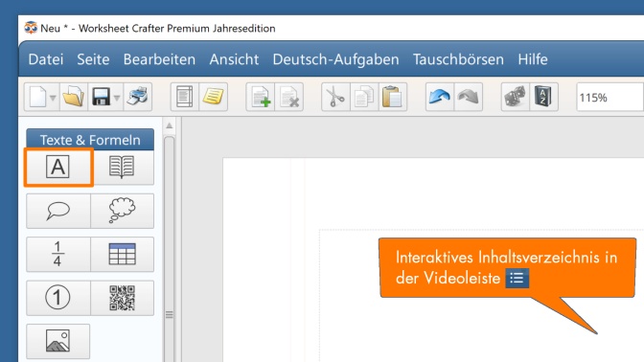Open the A-Z dictionary book icon
This screenshot has width=644, height=362.
[543, 98]
